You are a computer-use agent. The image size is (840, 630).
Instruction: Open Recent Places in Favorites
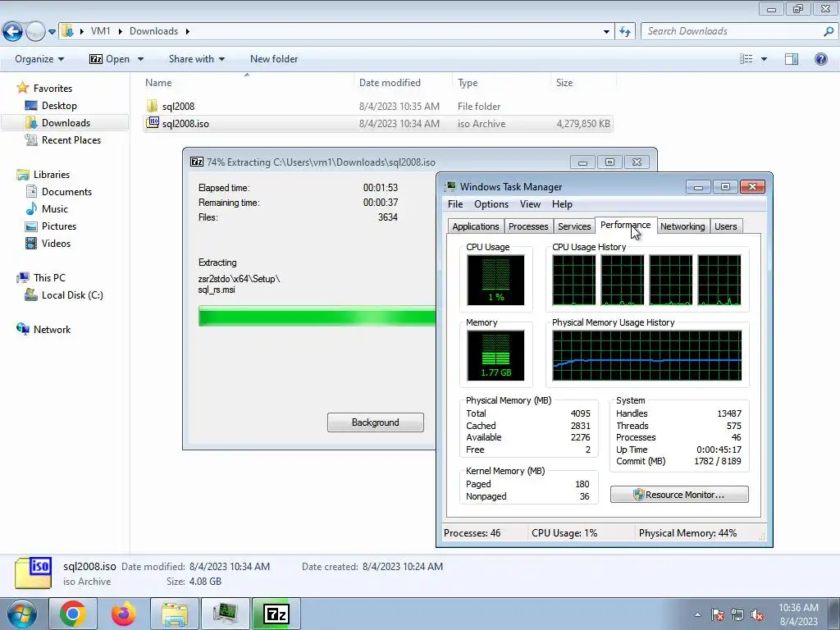[71, 139]
